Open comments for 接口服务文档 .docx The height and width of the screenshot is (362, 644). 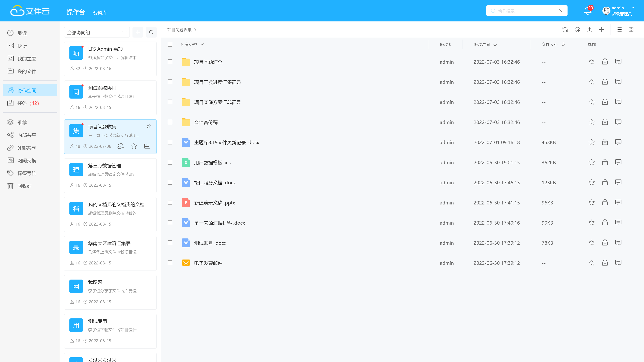[x=618, y=182]
